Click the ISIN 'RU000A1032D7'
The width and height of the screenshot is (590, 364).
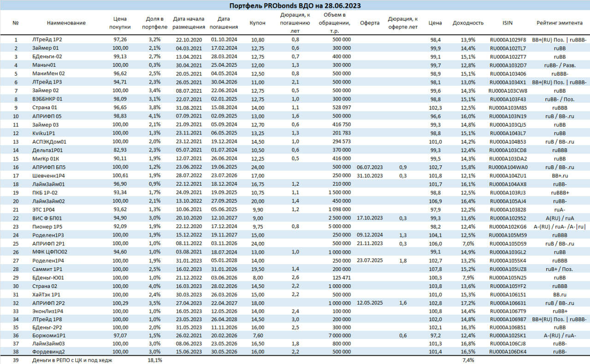point(507,65)
